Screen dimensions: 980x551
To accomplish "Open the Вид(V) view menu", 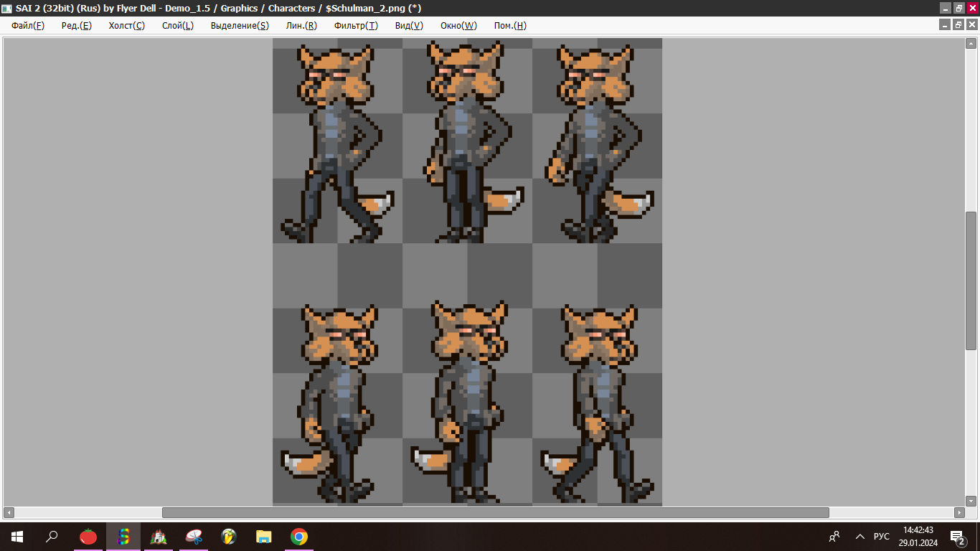I will point(409,25).
